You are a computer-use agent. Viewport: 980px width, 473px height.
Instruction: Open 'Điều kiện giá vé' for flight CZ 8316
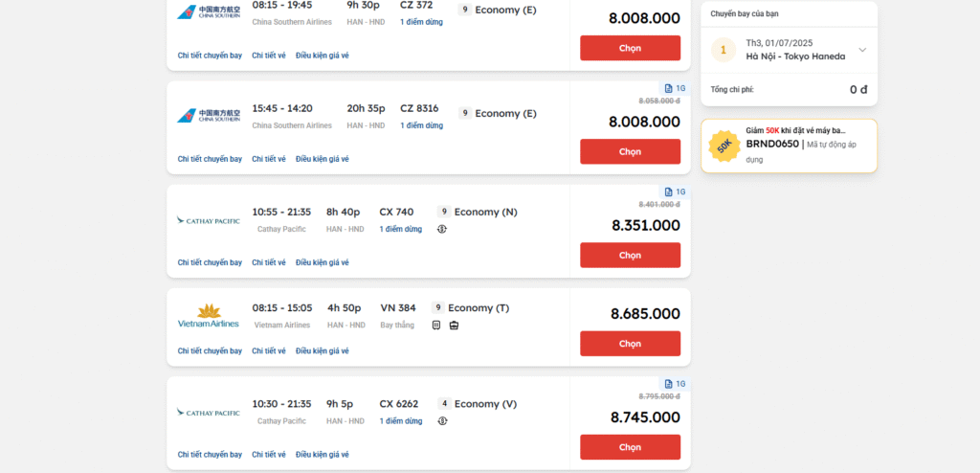[322, 159]
